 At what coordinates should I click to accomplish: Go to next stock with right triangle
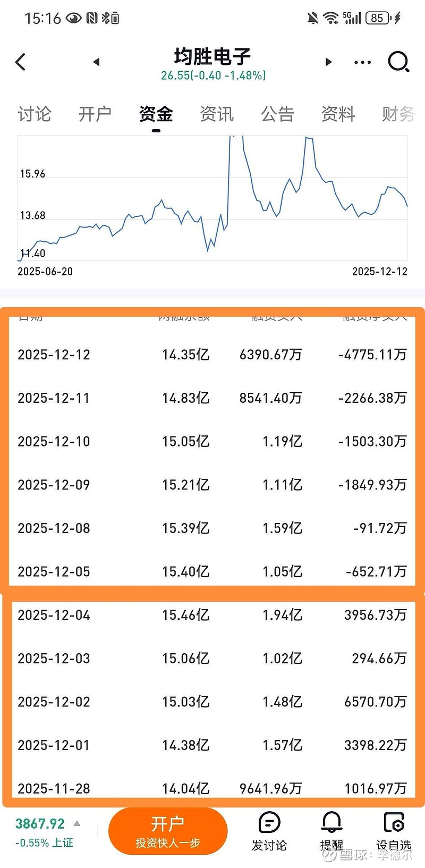[328, 62]
